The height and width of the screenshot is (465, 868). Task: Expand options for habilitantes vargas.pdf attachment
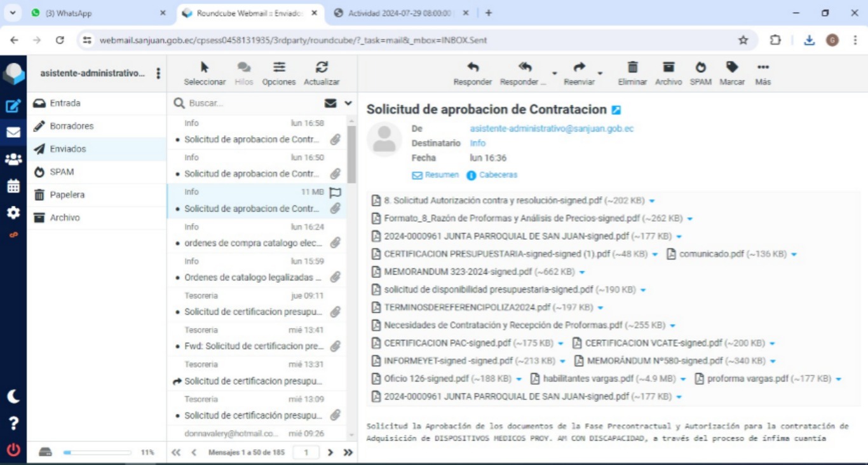tap(684, 379)
